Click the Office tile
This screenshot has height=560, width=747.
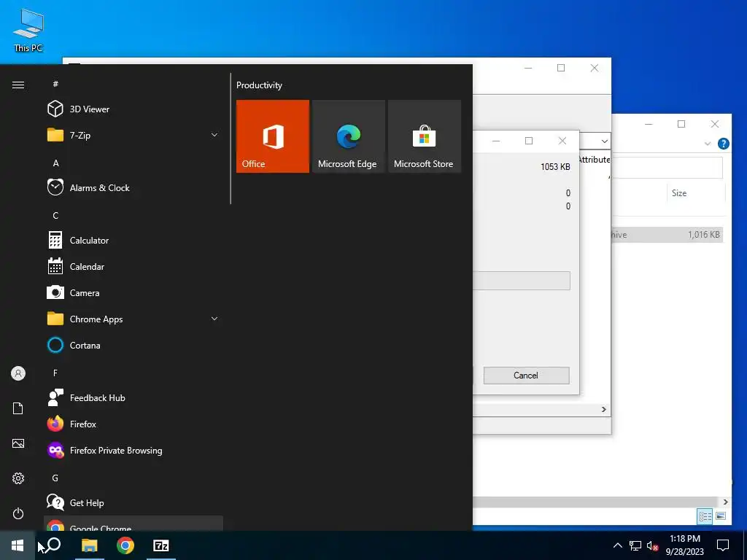tap(273, 136)
